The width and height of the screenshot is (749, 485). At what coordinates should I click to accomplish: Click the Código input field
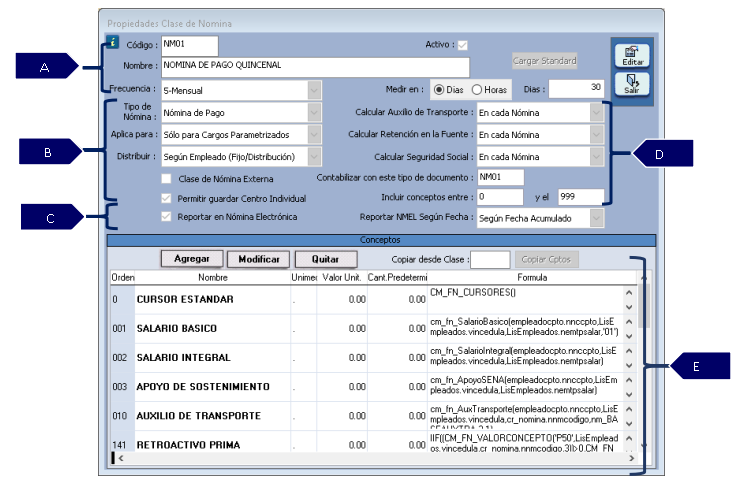tap(190, 46)
